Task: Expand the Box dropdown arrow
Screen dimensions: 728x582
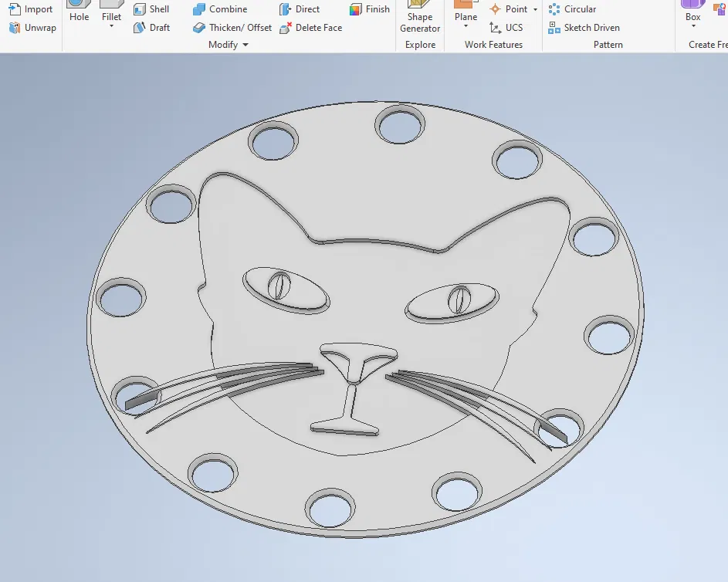Action: tap(693, 26)
